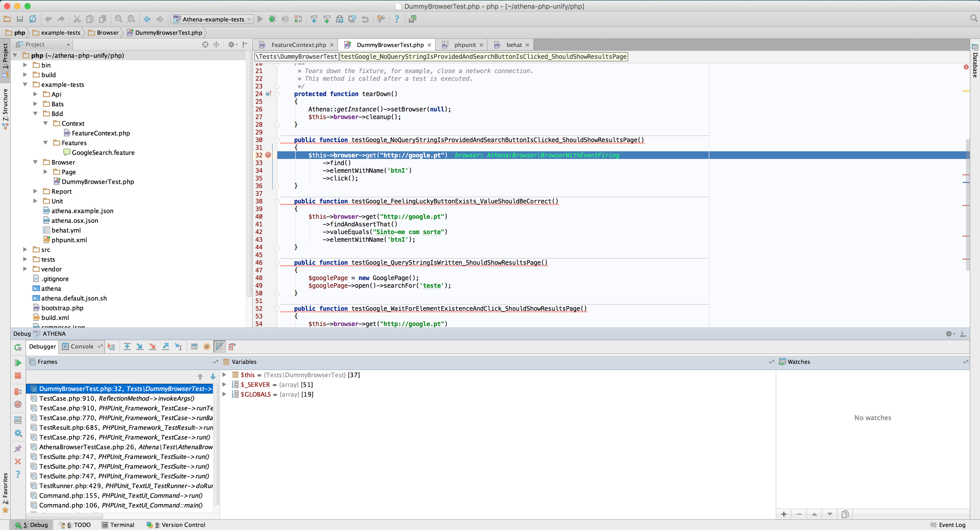Collapse the Bdd folder
The width and height of the screenshot is (980, 530).
(x=35, y=113)
